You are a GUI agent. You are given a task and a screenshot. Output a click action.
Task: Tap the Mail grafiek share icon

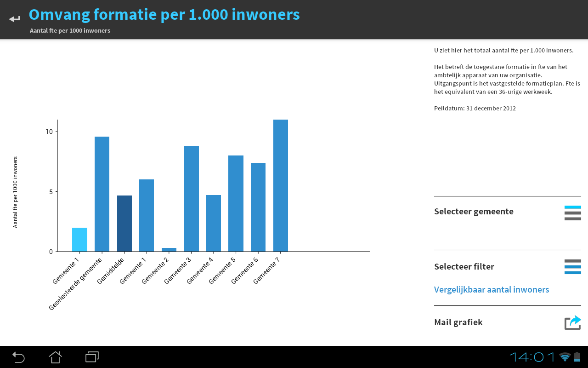coord(572,322)
